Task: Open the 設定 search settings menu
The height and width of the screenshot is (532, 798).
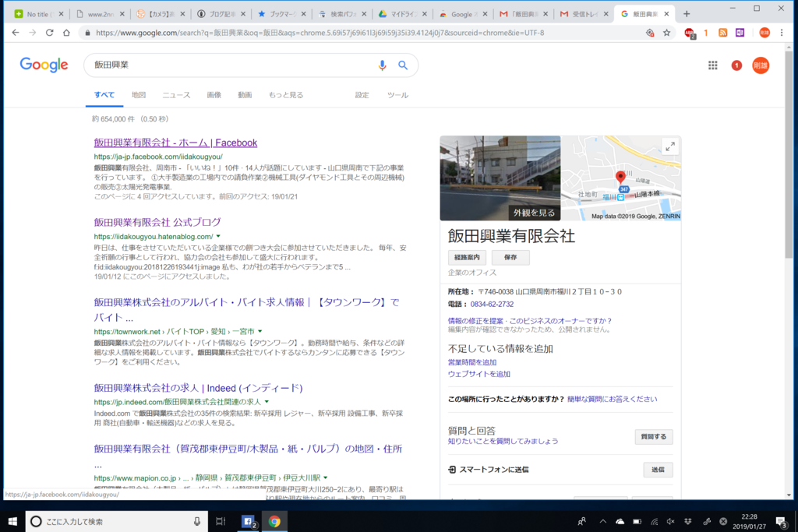Action: (x=362, y=95)
